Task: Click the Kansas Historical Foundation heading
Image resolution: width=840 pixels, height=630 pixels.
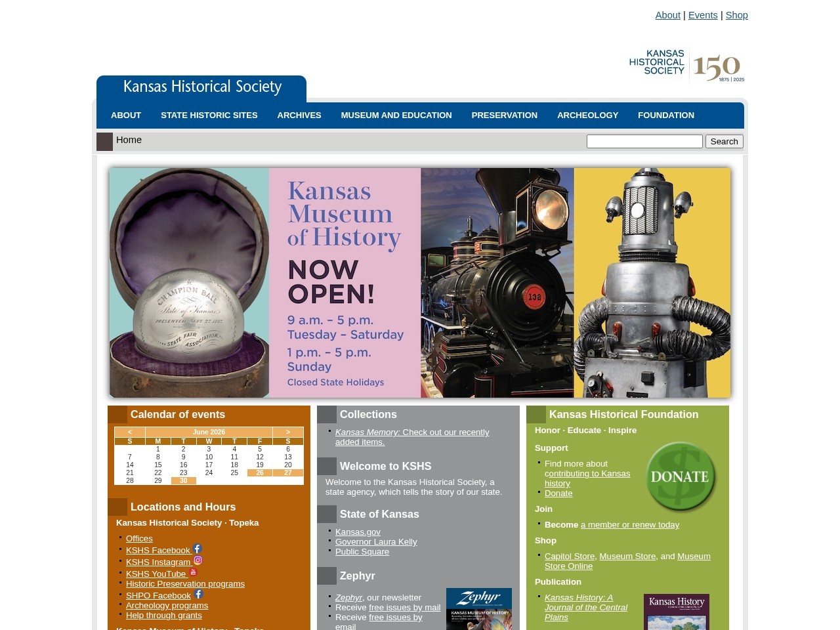Action: pos(623,415)
